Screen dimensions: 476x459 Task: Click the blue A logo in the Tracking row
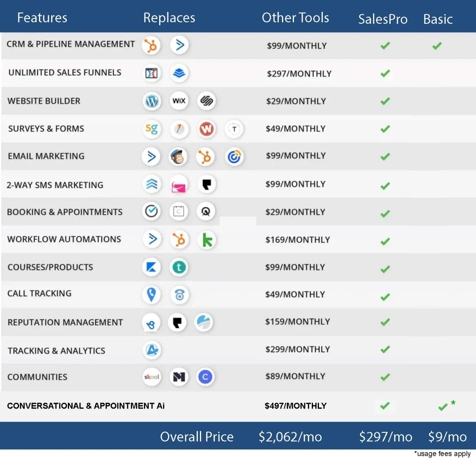point(152,350)
